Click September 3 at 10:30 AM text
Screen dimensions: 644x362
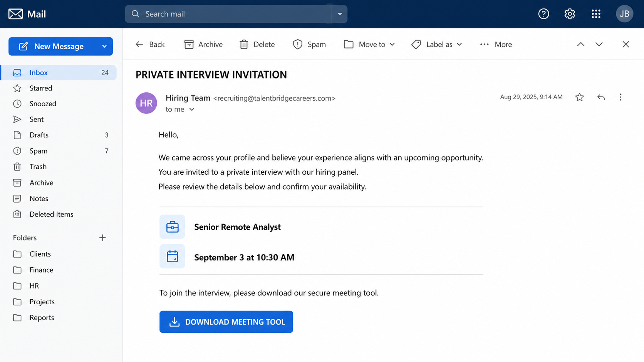[x=244, y=257]
